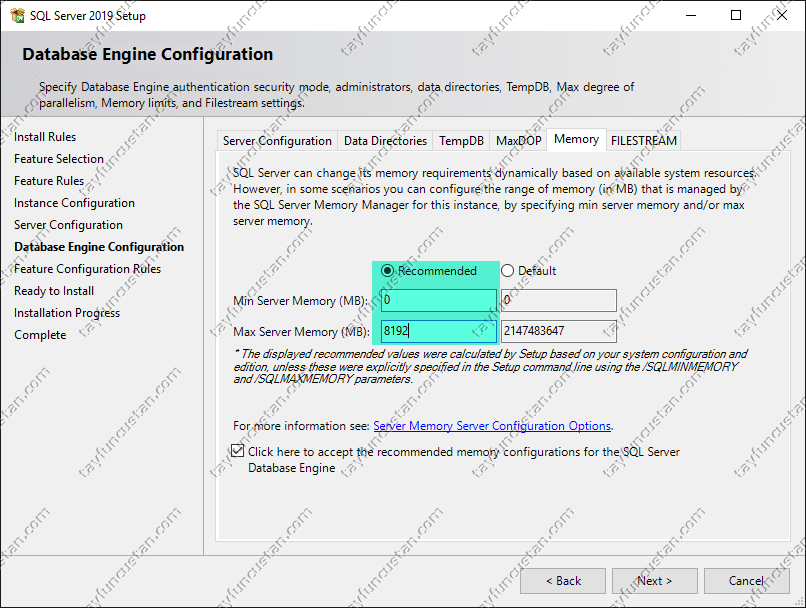
Task: Click the recommended Min Server Memory field
Action: coord(438,300)
